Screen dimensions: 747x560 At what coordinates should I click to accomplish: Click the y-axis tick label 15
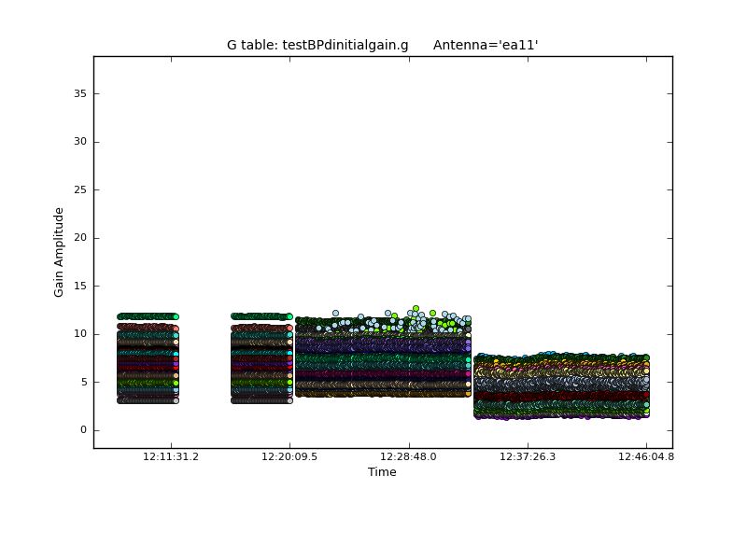click(x=80, y=286)
